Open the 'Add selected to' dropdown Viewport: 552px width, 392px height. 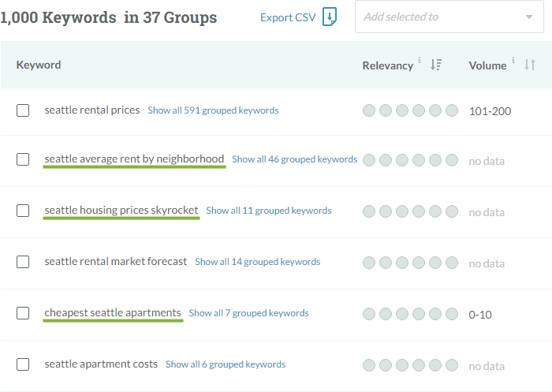[x=449, y=17]
